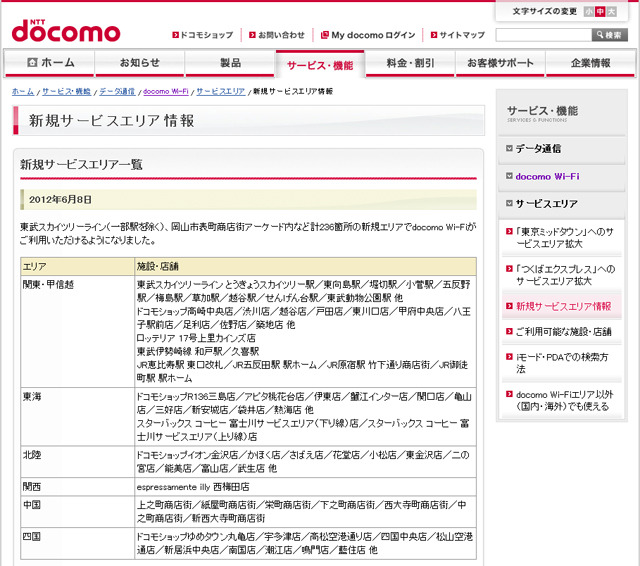The width and height of the screenshot is (640, 566).
Task: Click arrow icon beside 東京ミッドタウン sidebar link
Action: click(x=509, y=231)
